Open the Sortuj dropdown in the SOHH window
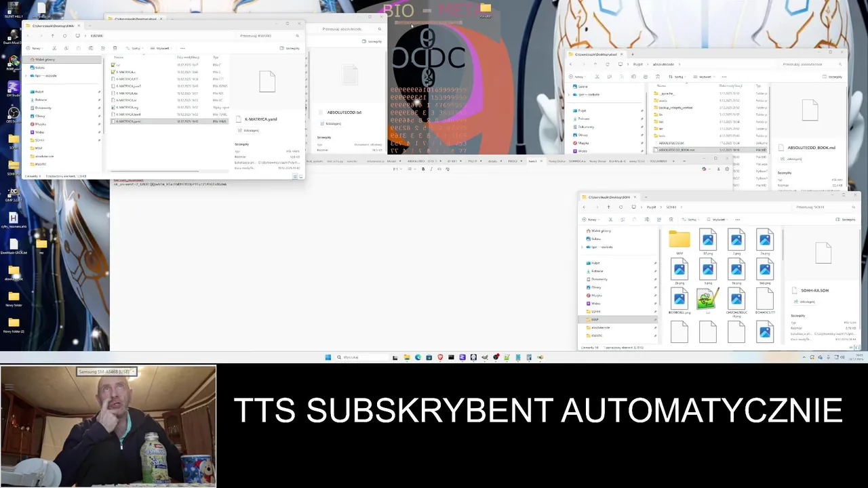Screen dimensions: 868x488 point(690,220)
